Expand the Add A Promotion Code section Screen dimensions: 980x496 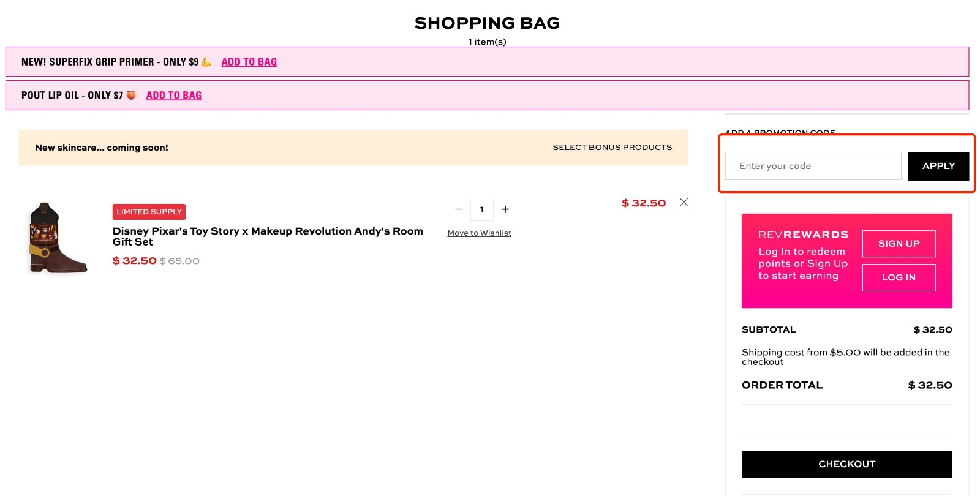(x=780, y=132)
